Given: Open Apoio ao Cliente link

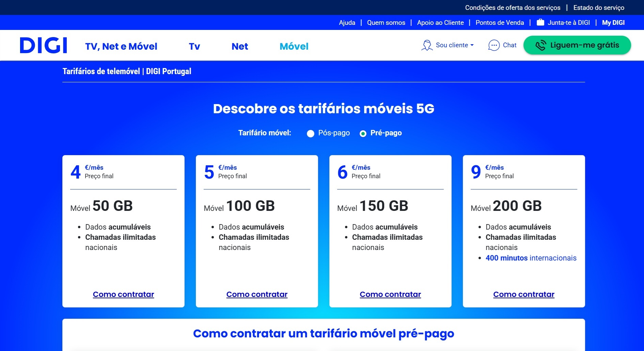Looking at the screenshot, I should 440,22.
